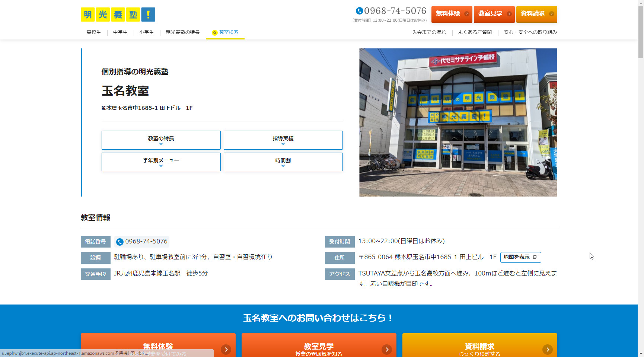Screen dimensions: 644x357
Task: Click the 設備 label
Action: click(96, 258)
